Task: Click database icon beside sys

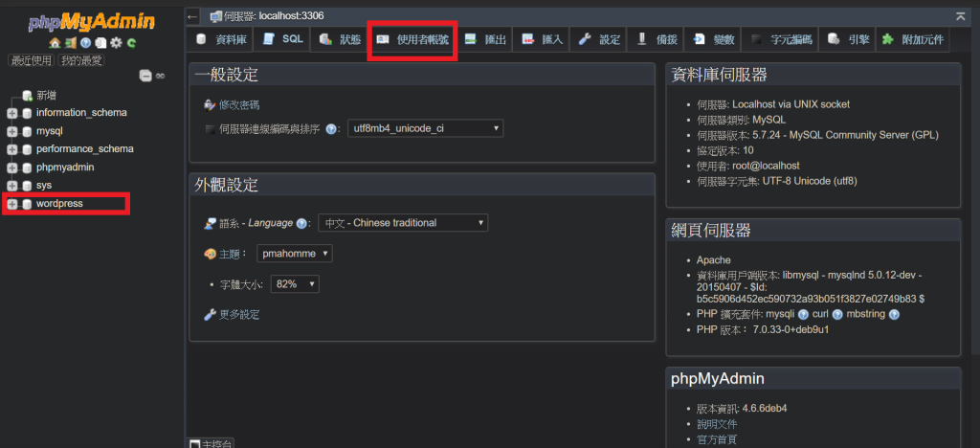Action: pos(27,187)
